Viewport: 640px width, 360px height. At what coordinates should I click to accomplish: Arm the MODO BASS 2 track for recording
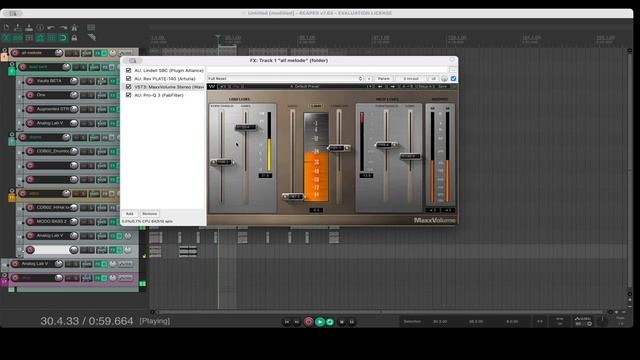pos(31,222)
